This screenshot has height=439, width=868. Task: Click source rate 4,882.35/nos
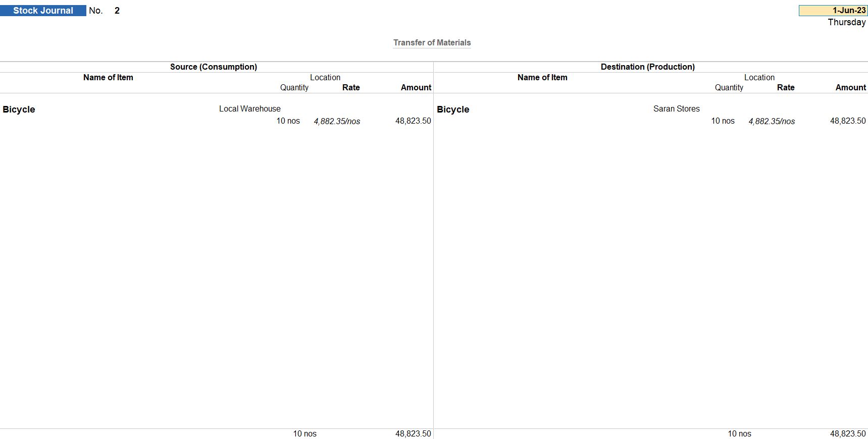(337, 122)
